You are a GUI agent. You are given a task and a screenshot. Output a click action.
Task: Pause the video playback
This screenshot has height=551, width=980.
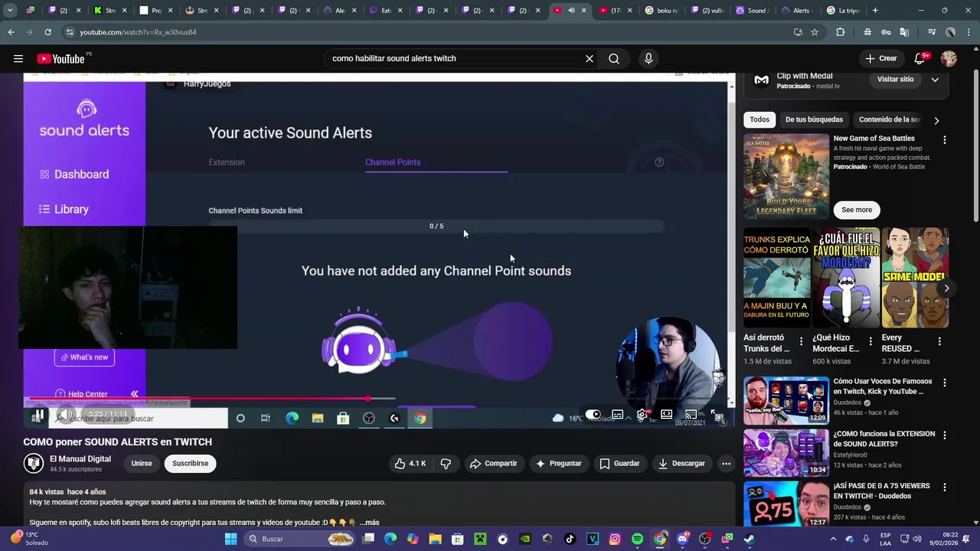tap(38, 416)
